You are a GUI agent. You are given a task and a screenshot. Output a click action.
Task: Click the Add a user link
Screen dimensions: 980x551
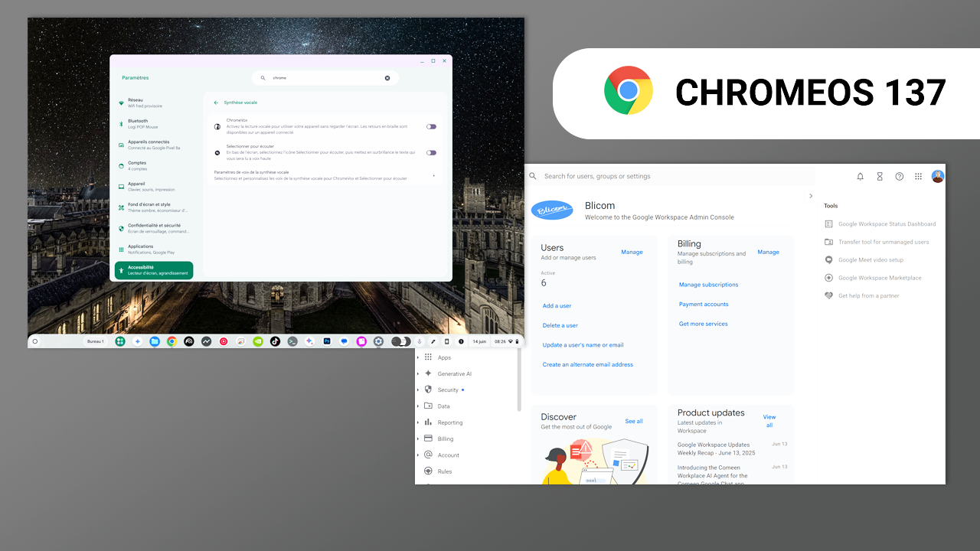557,306
